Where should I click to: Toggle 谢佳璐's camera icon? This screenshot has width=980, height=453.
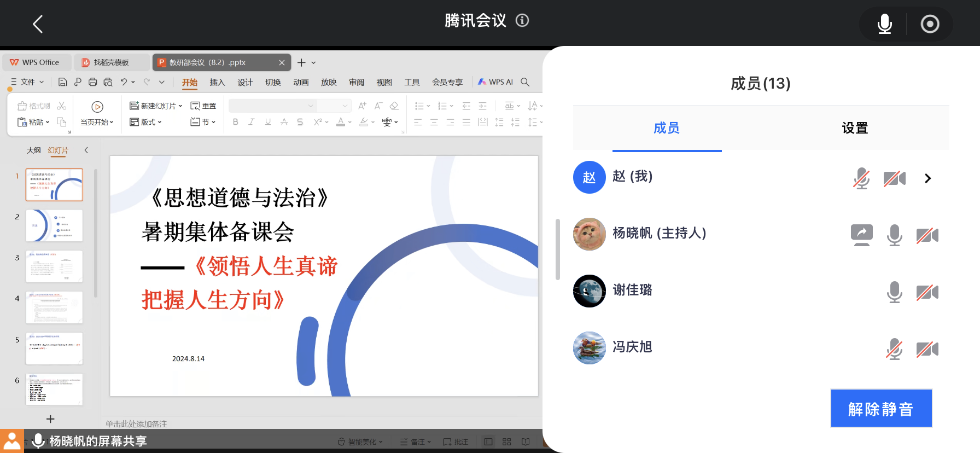pos(927,292)
